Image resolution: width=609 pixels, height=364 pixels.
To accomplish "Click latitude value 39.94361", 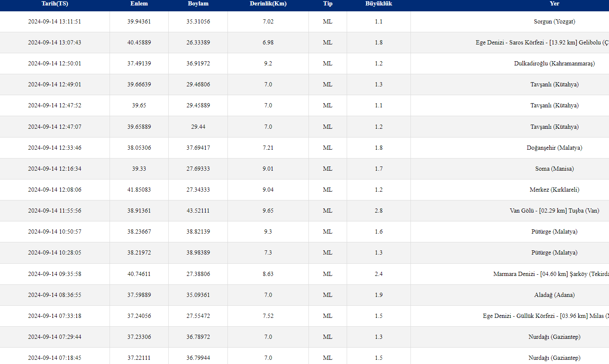I will pos(139,21).
